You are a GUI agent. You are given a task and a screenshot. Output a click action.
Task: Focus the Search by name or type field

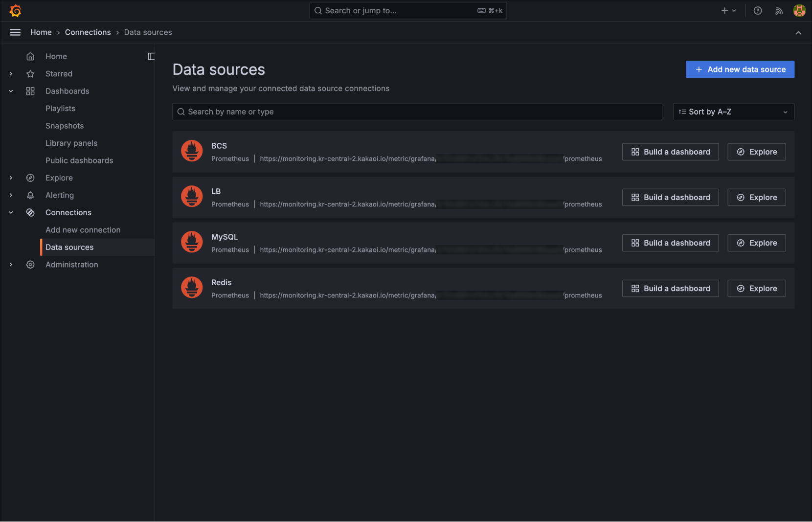417,112
